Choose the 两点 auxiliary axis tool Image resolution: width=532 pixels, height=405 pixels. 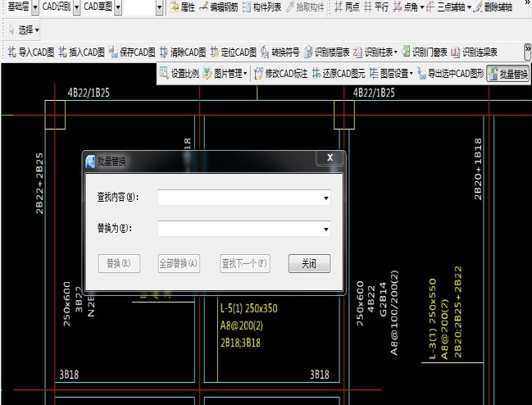tap(347, 7)
